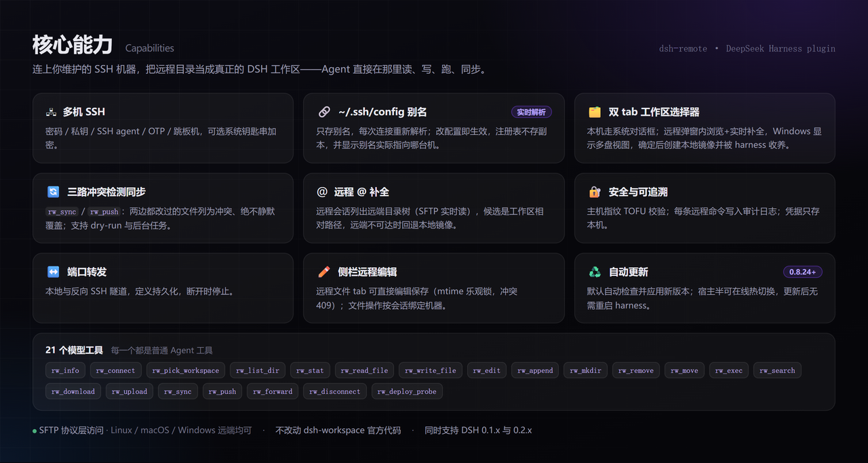
Task: Select the rw_push chip in the tools list
Action: (x=222, y=391)
